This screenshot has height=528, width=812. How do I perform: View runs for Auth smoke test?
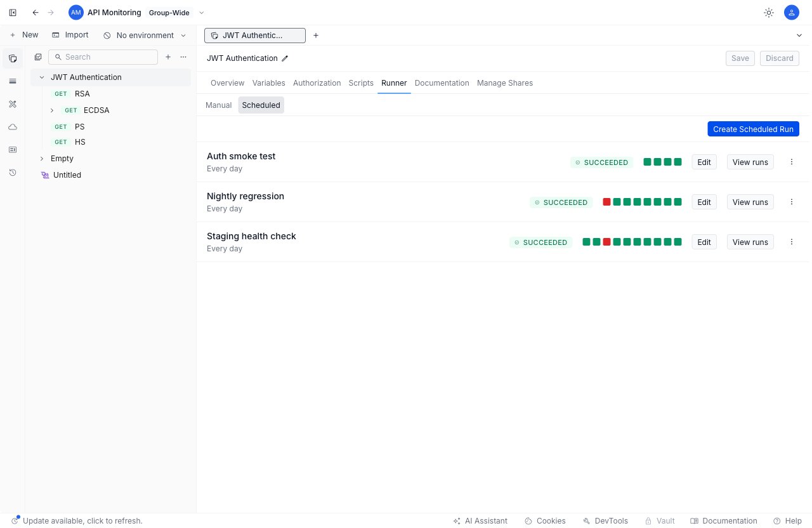point(750,162)
